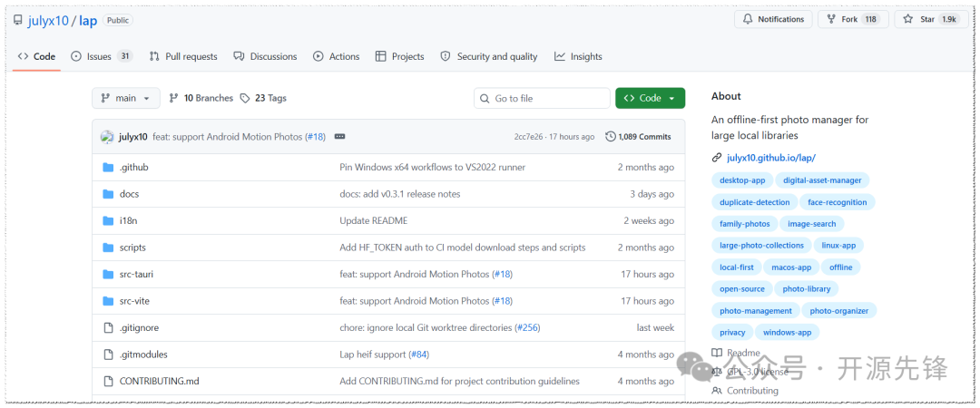Select the duplicate-detection topic tag

point(754,202)
